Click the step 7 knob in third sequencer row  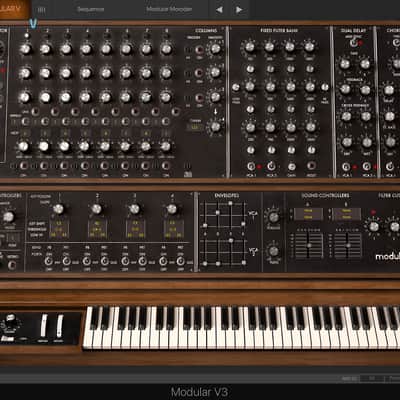tap(146, 97)
